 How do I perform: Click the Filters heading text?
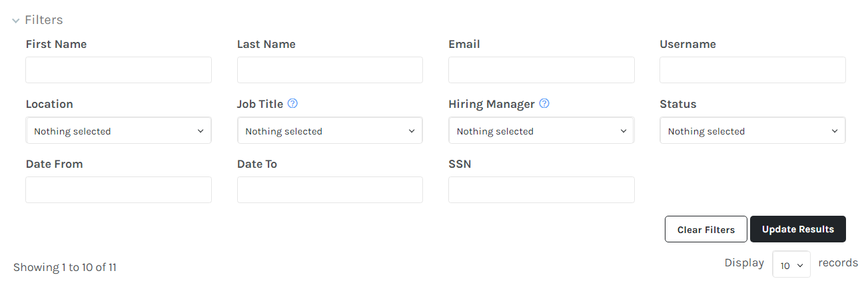click(x=44, y=20)
